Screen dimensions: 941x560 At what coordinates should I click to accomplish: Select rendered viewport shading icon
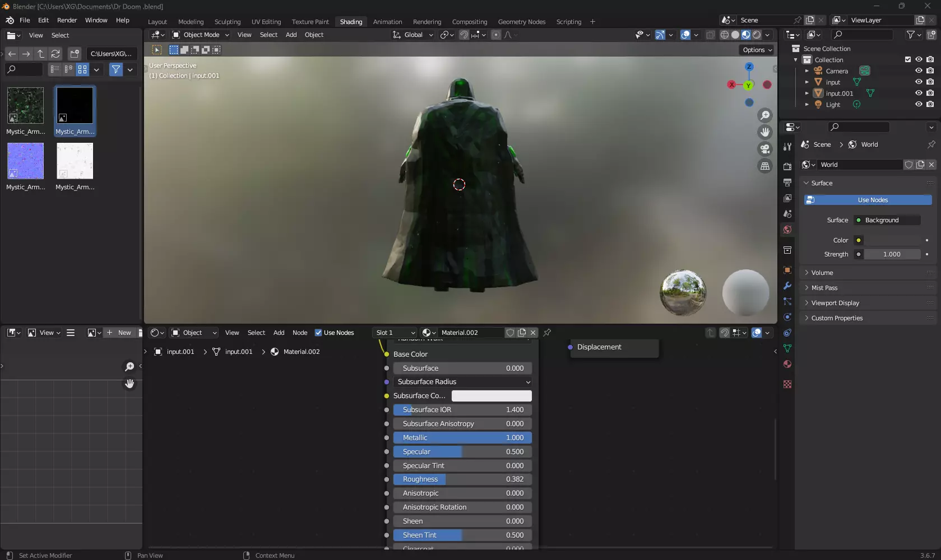(x=757, y=35)
